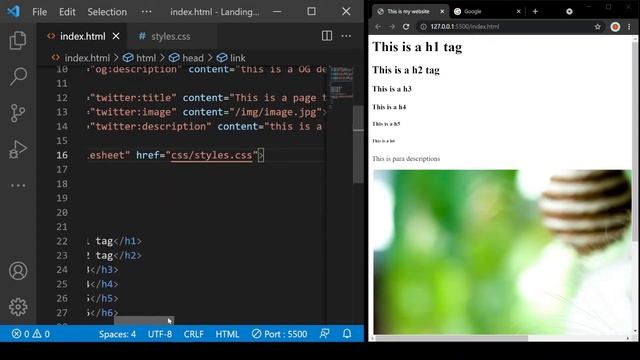Open the Explorer view in the activity bar

[x=18, y=40]
